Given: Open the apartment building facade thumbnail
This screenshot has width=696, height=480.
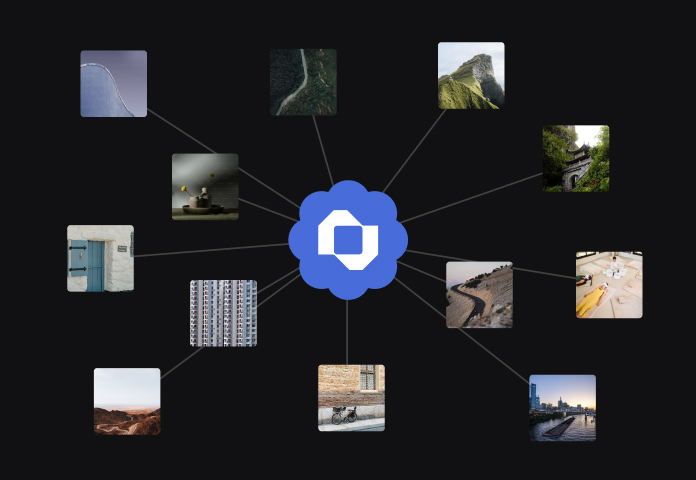Looking at the screenshot, I should [223, 313].
